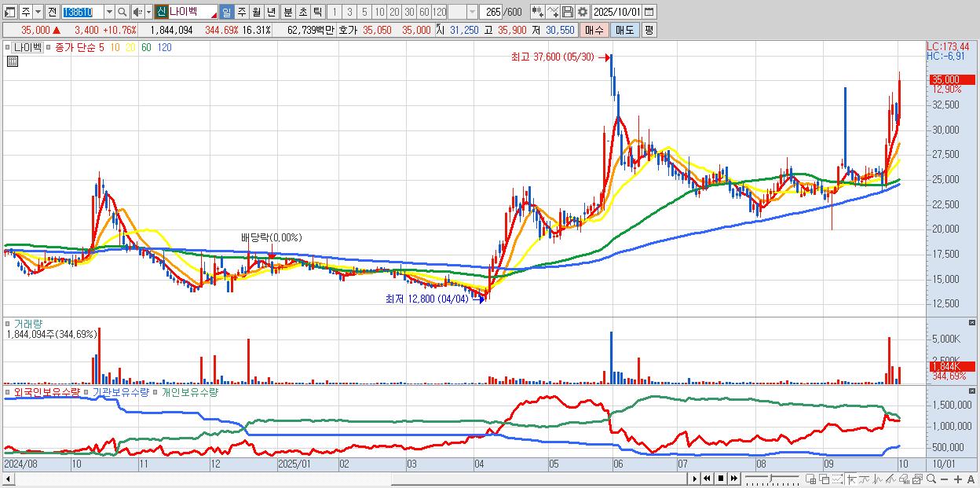The width and height of the screenshot is (980, 488).
Task: Switch to 분 minute chart period
Action: pos(288,13)
